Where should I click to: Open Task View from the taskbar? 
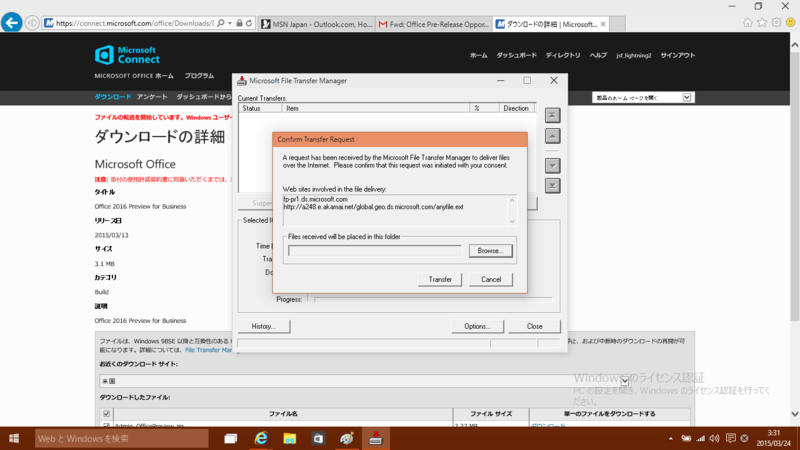231,438
